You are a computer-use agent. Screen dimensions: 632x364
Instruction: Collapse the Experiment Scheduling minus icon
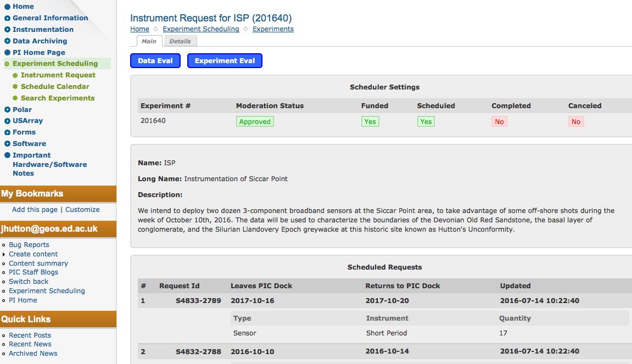click(x=7, y=64)
